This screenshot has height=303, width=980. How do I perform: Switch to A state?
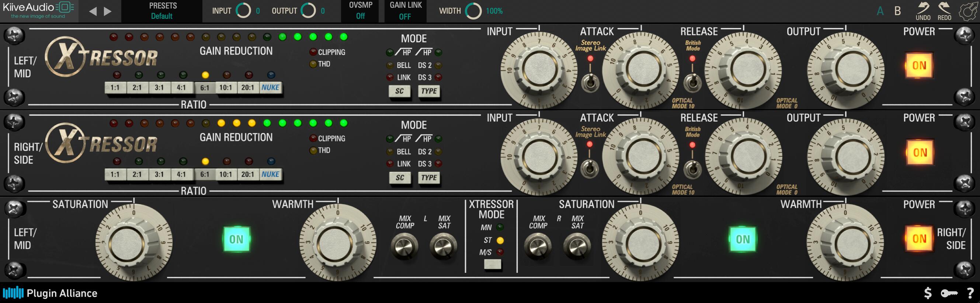pyautogui.click(x=880, y=11)
